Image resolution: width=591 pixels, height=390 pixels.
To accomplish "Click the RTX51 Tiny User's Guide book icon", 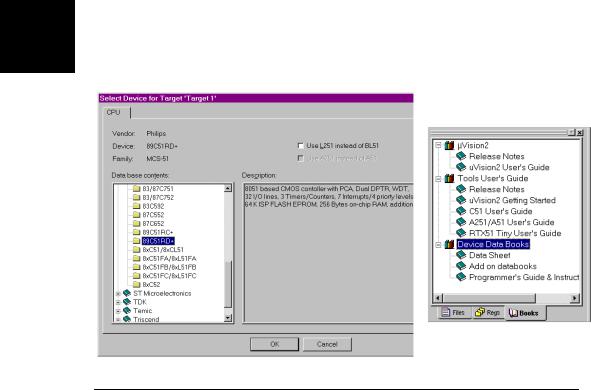I will point(461,233).
